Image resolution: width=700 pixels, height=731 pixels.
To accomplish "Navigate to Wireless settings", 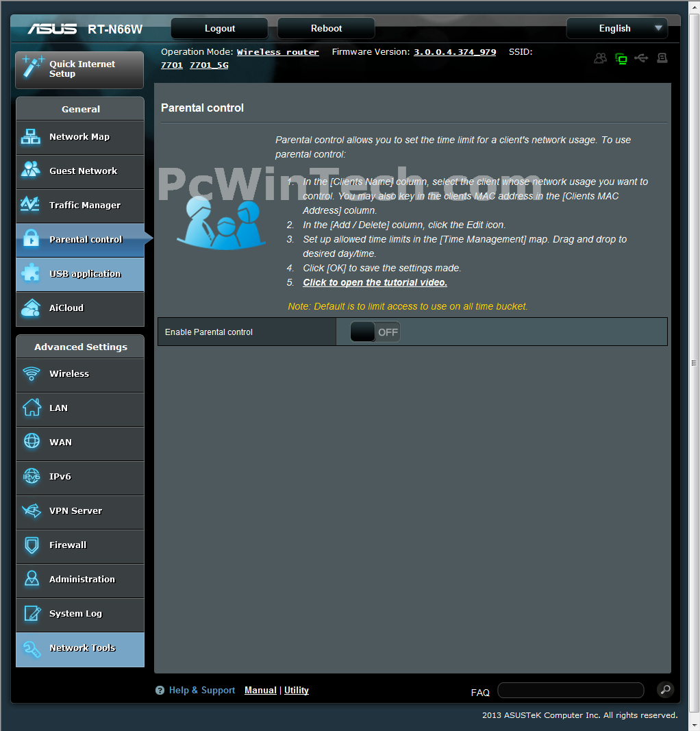I will [80, 375].
